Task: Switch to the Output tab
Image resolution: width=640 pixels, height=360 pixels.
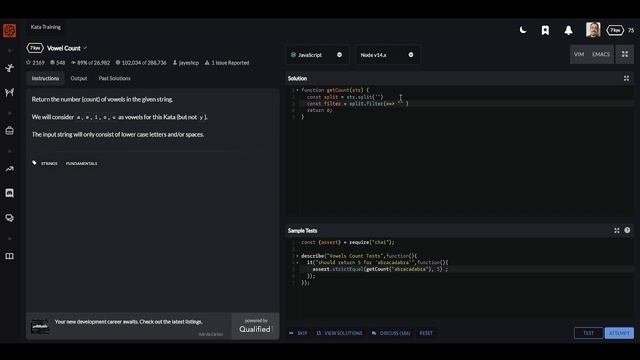Action: tap(79, 78)
